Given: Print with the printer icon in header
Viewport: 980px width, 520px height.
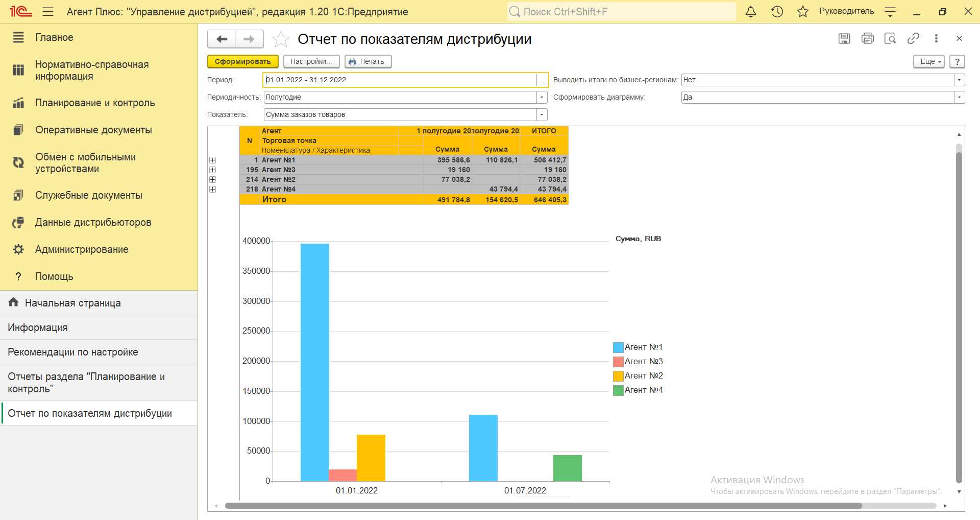Looking at the screenshot, I should click(867, 38).
